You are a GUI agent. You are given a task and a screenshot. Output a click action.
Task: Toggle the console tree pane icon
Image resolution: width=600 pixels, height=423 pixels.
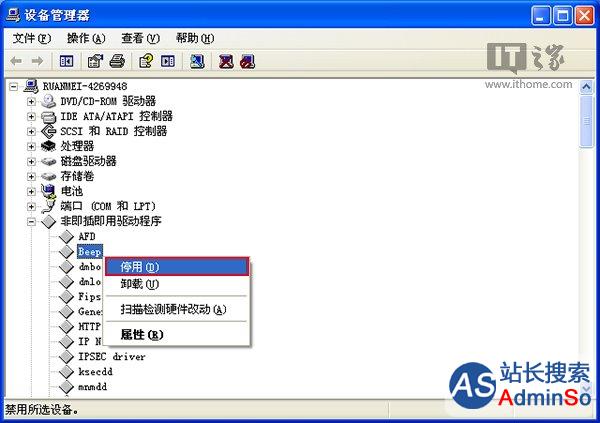point(67,61)
